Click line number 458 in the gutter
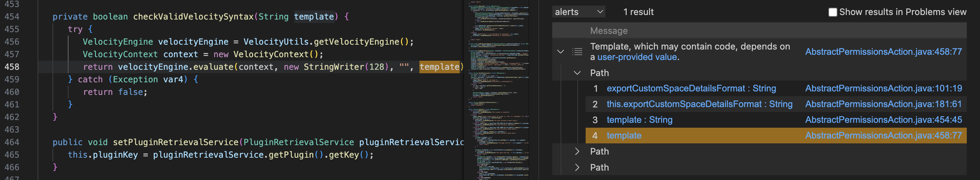Screen dimensions: 980x180 pyautogui.click(x=12, y=67)
